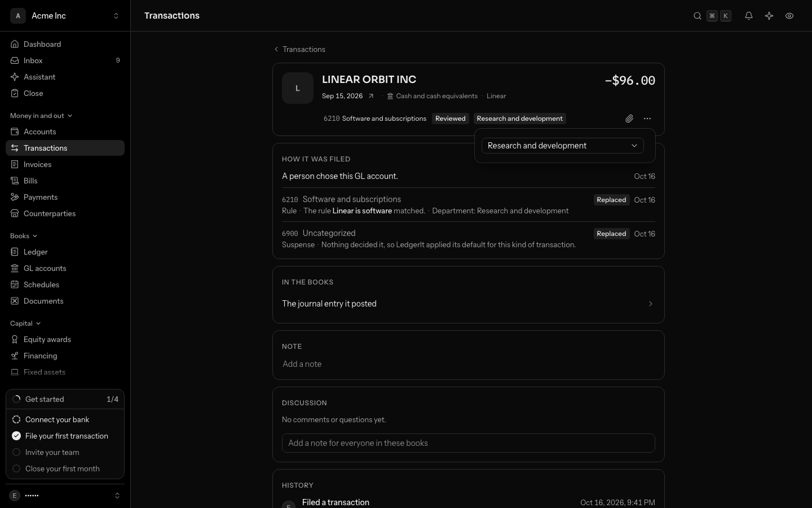Screen dimensions: 812x508
Task: Click the L avatar of Linear Orbit Inc
Action: pyautogui.click(x=298, y=88)
